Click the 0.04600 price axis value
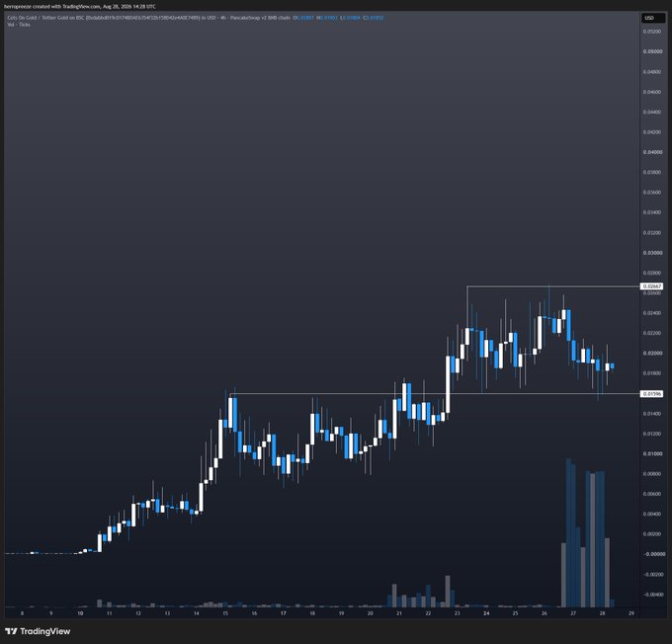The height and width of the screenshot is (644, 672). [652, 92]
